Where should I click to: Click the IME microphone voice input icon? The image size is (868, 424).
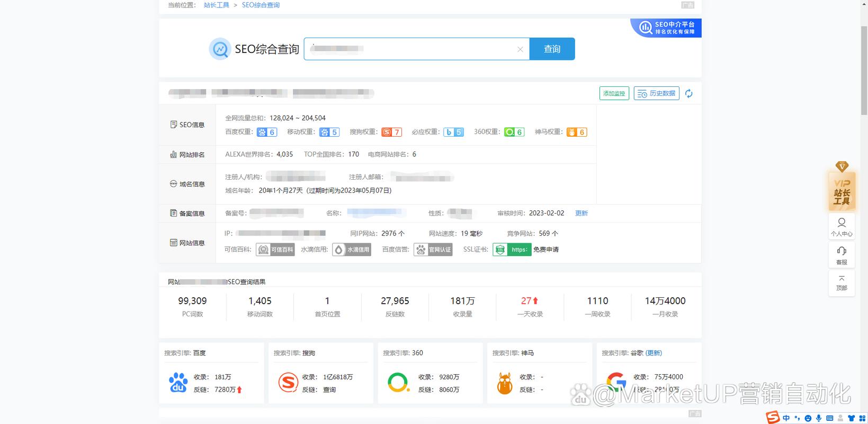(x=819, y=418)
